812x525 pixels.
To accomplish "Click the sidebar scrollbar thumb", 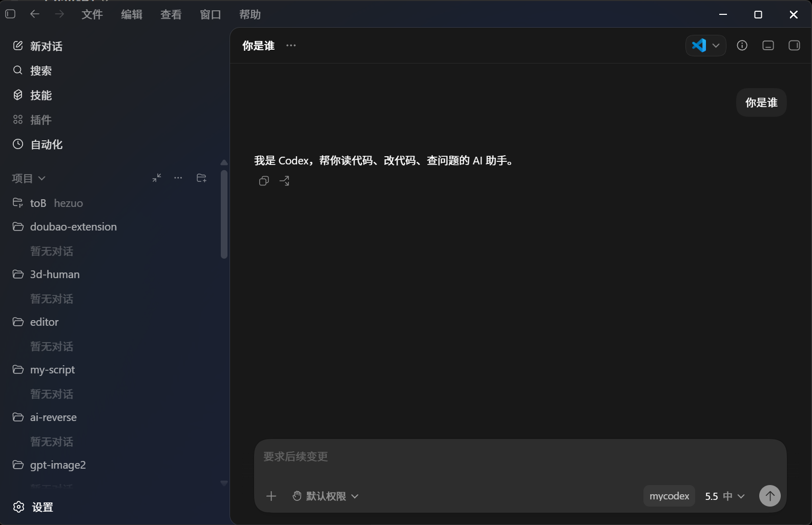I will click(x=224, y=214).
